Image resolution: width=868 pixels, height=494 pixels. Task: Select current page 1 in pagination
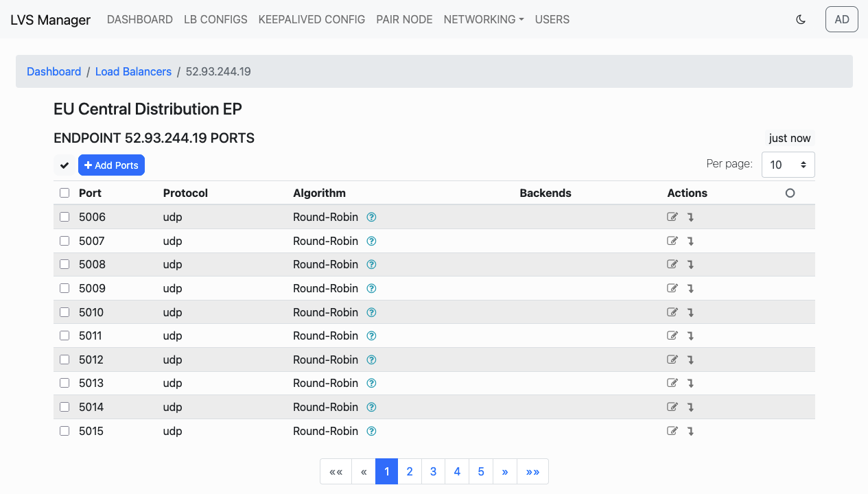click(387, 471)
